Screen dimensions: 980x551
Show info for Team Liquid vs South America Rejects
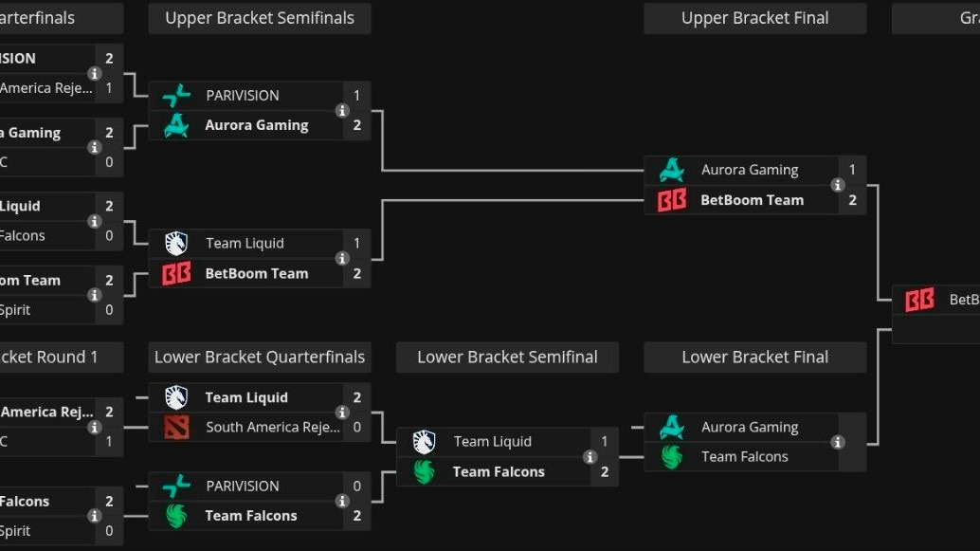(342, 413)
